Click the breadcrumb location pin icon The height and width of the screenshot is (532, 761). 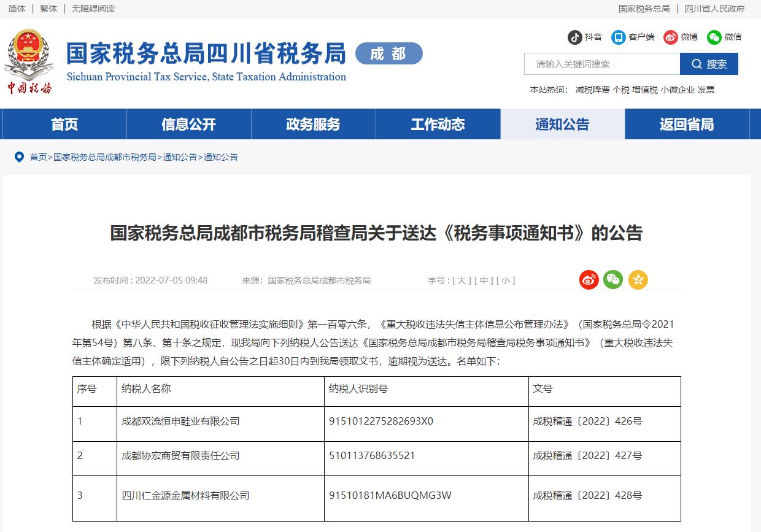pos(19,157)
